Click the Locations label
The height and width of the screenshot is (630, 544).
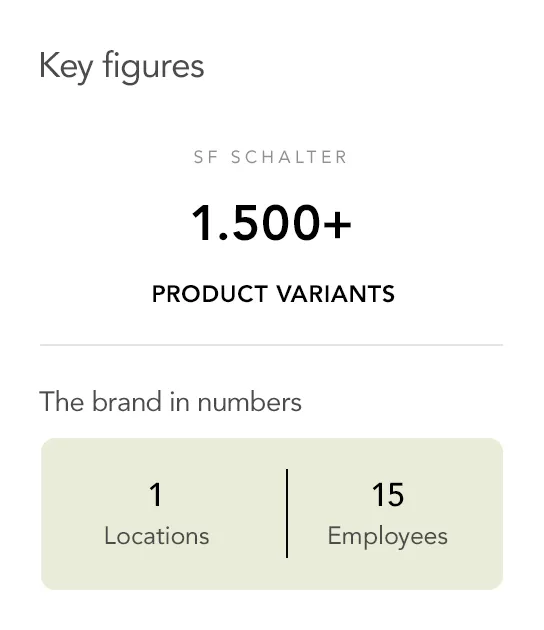pyautogui.click(x=157, y=536)
